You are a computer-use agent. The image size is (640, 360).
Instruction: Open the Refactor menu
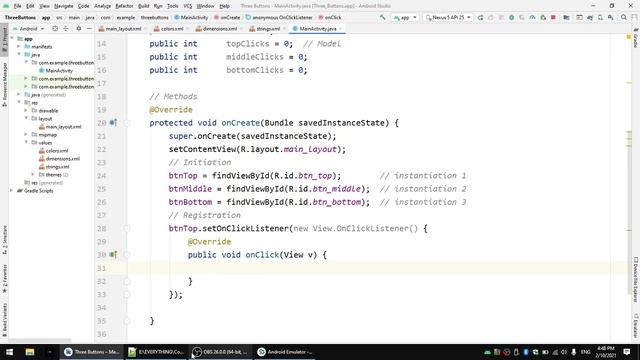(124, 6)
